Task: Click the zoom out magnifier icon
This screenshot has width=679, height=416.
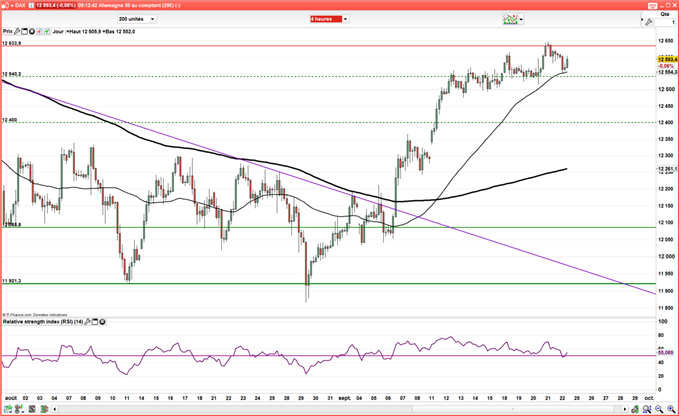Action: point(659,409)
